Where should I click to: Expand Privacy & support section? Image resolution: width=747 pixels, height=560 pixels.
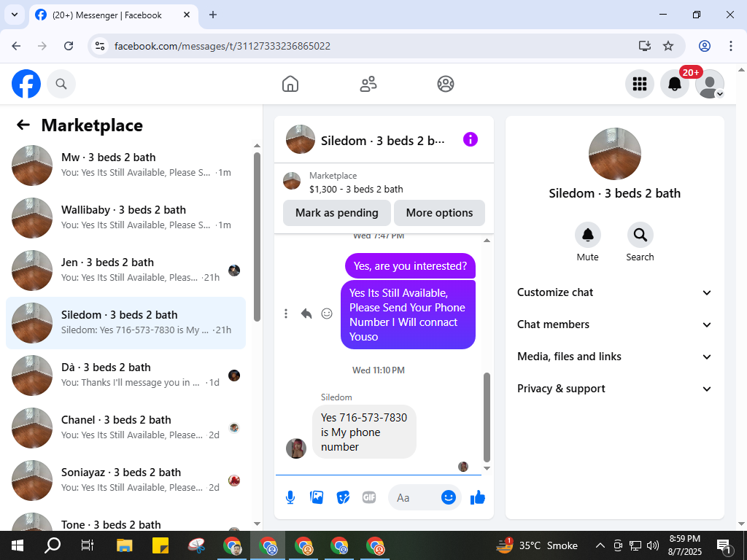614,389
